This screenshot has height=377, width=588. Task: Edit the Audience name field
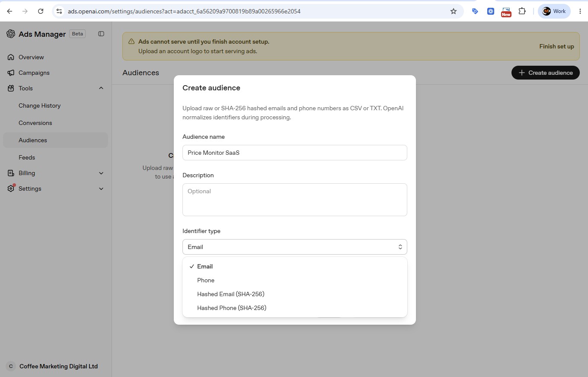pos(294,153)
